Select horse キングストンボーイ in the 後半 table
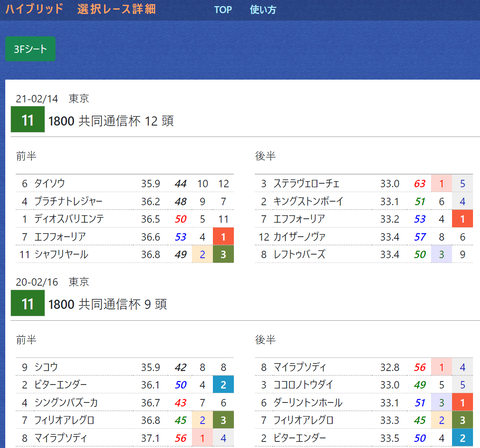The width and height of the screenshot is (480, 448). [308, 201]
